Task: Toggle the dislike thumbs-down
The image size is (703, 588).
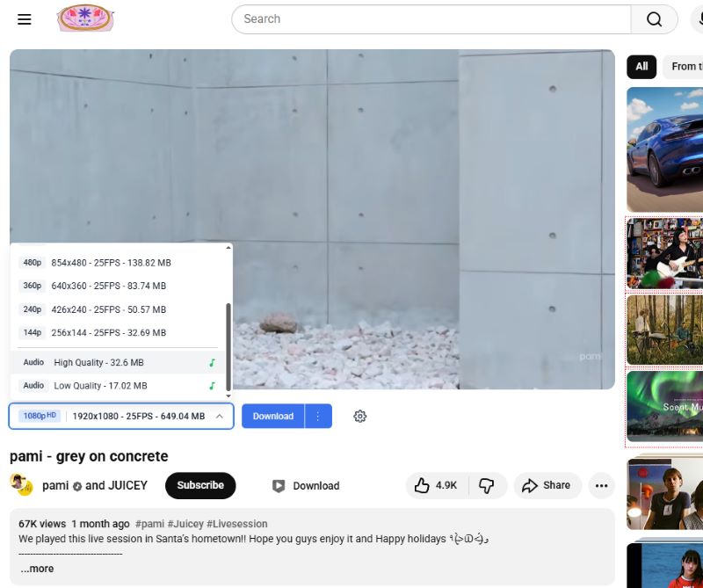Action: coord(487,485)
